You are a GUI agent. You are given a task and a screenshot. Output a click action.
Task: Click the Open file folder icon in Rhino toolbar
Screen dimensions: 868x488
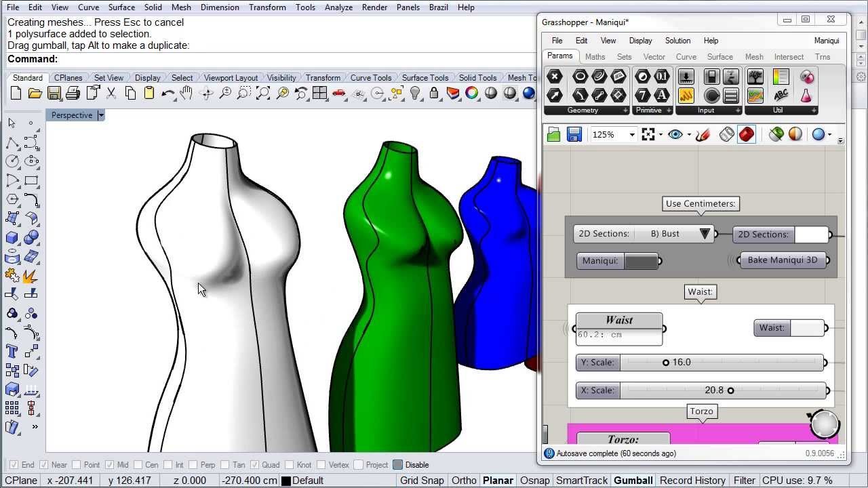point(35,94)
